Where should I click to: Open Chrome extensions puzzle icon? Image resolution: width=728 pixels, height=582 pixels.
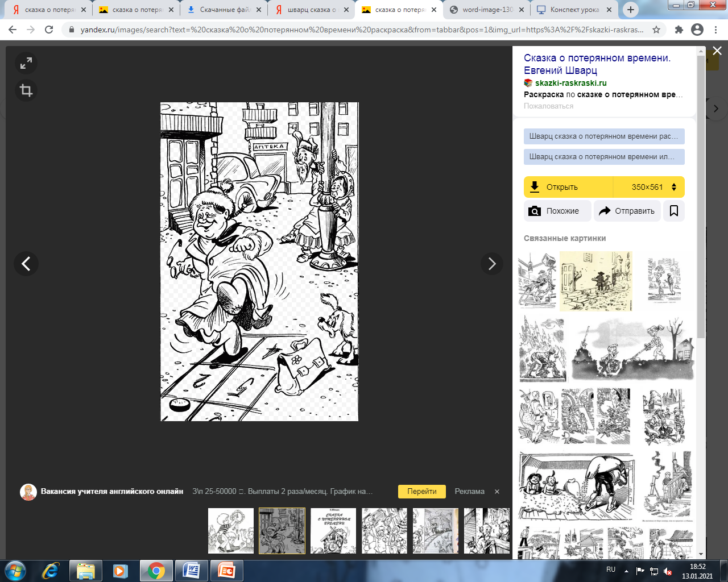[x=679, y=30]
